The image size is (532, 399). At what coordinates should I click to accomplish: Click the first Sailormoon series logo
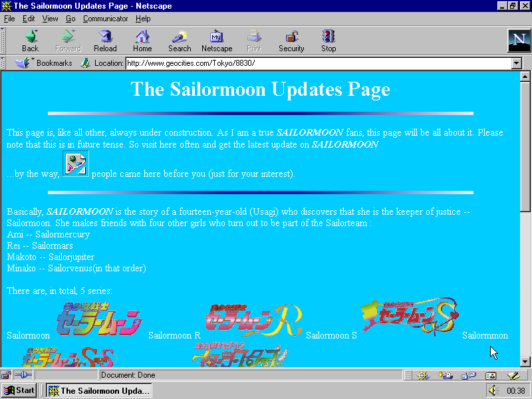point(98,319)
